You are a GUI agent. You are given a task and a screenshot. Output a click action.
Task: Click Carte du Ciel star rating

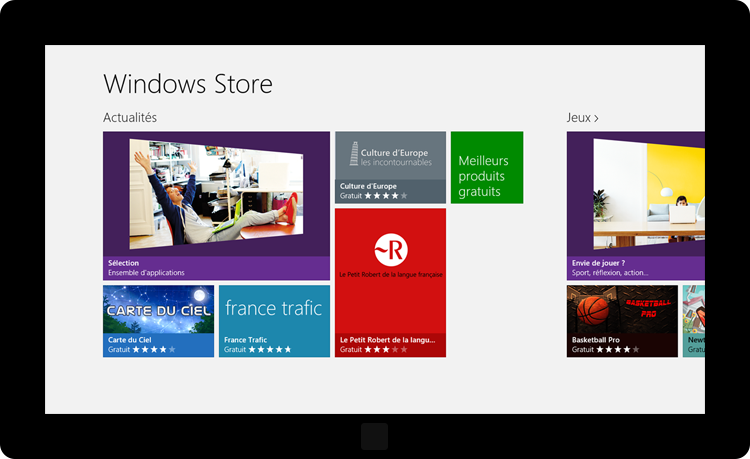154,350
